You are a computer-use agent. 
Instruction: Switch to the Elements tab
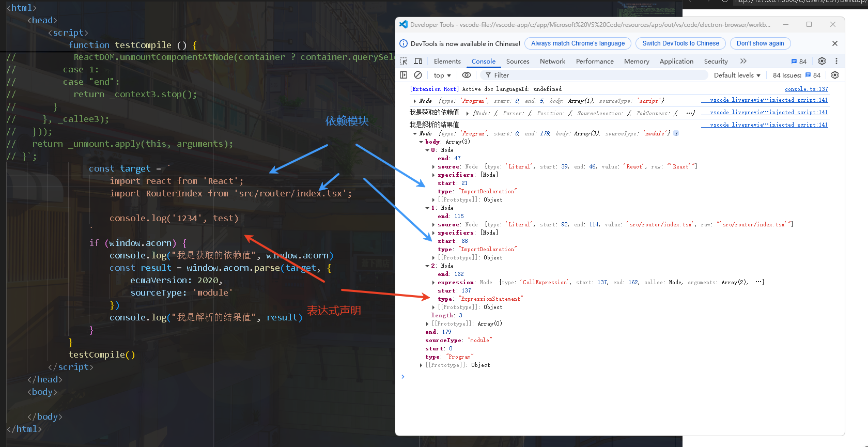tap(447, 61)
